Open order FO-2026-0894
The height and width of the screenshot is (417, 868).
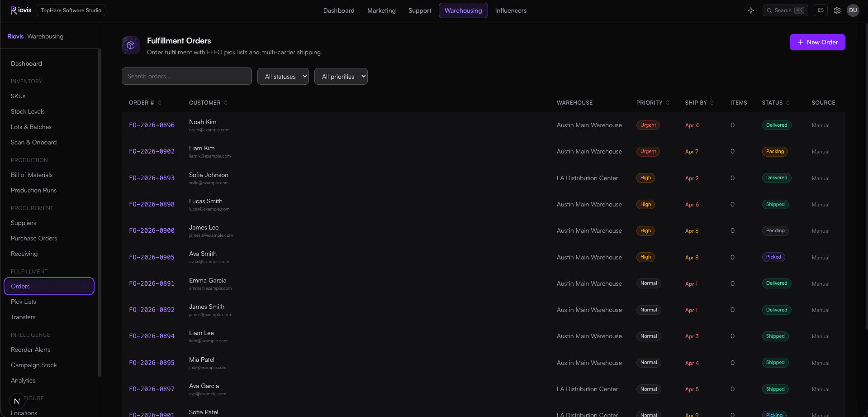[152, 336]
